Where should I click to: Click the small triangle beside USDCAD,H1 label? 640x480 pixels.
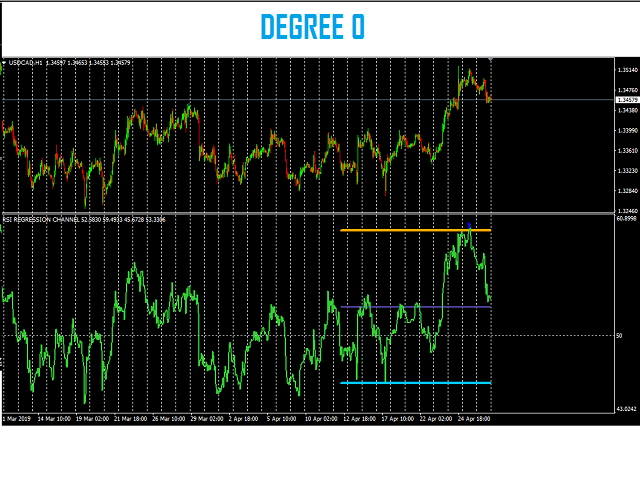[4, 63]
